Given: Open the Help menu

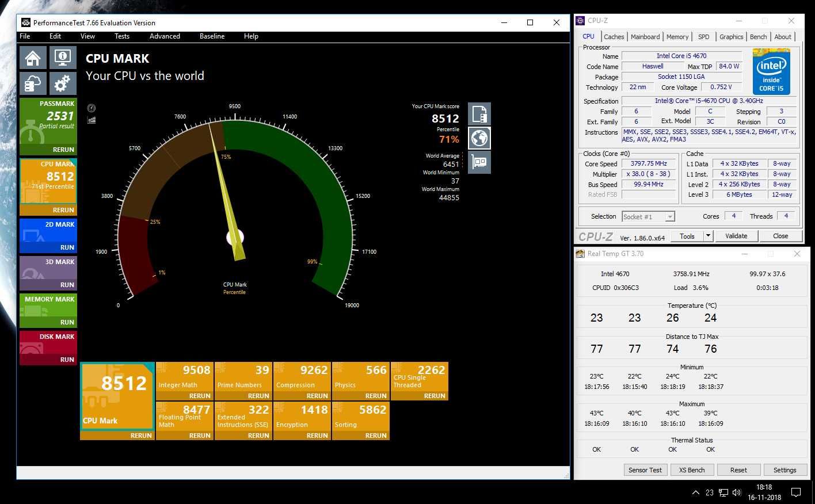Looking at the screenshot, I should tap(251, 36).
